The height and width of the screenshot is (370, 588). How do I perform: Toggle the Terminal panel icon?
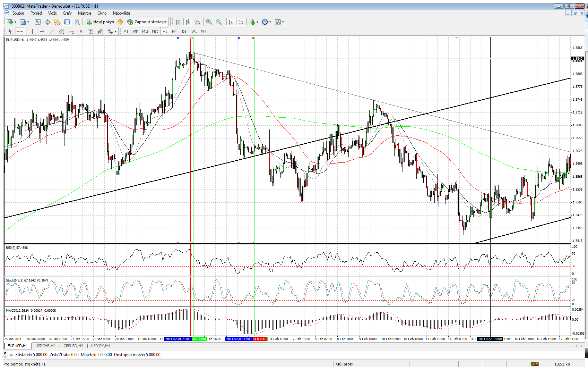click(67, 22)
